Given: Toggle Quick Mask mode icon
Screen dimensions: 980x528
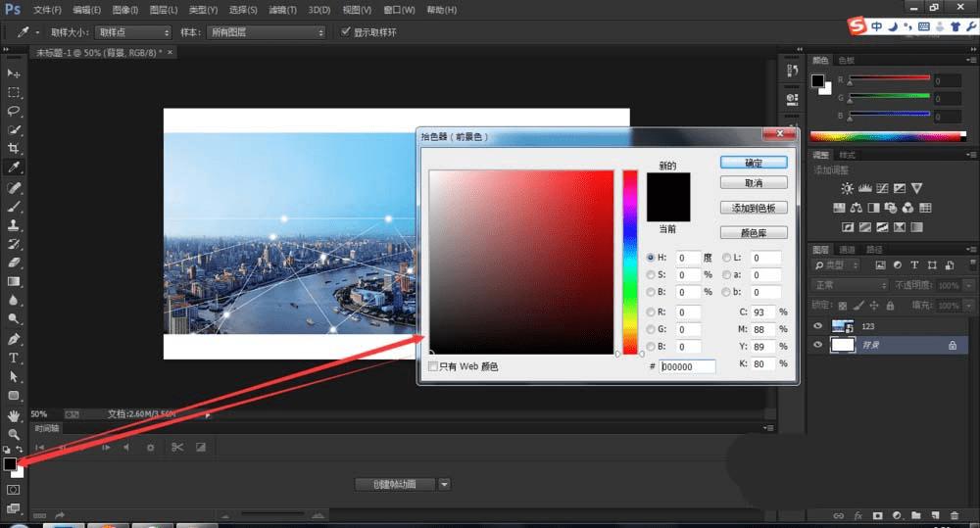Looking at the screenshot, I should click(x=13, y=490).
